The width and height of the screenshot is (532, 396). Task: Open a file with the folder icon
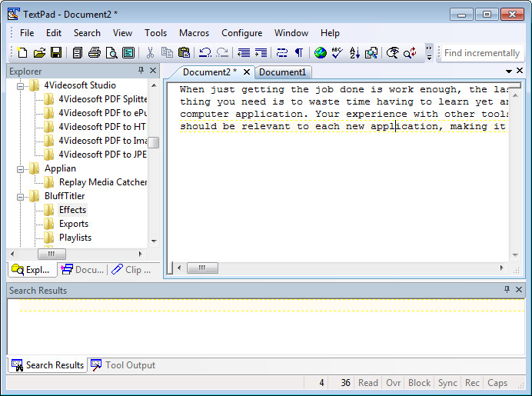coord(39,52)
